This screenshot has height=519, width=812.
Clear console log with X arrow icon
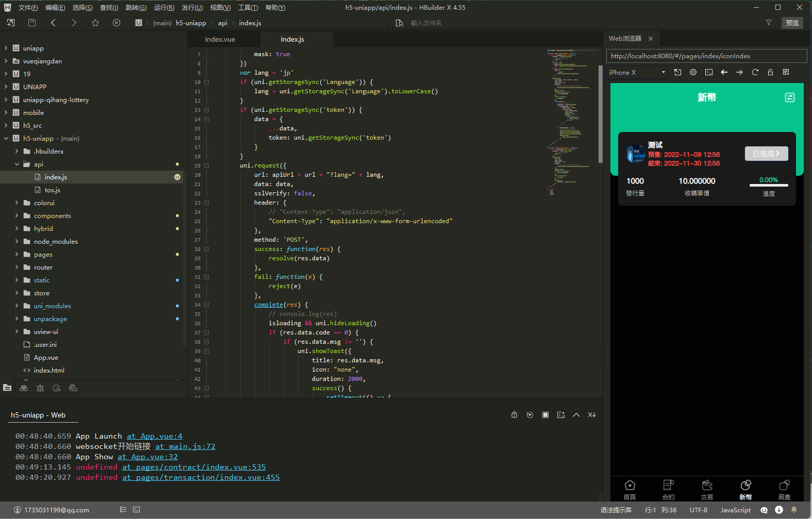tap(592, 415)
